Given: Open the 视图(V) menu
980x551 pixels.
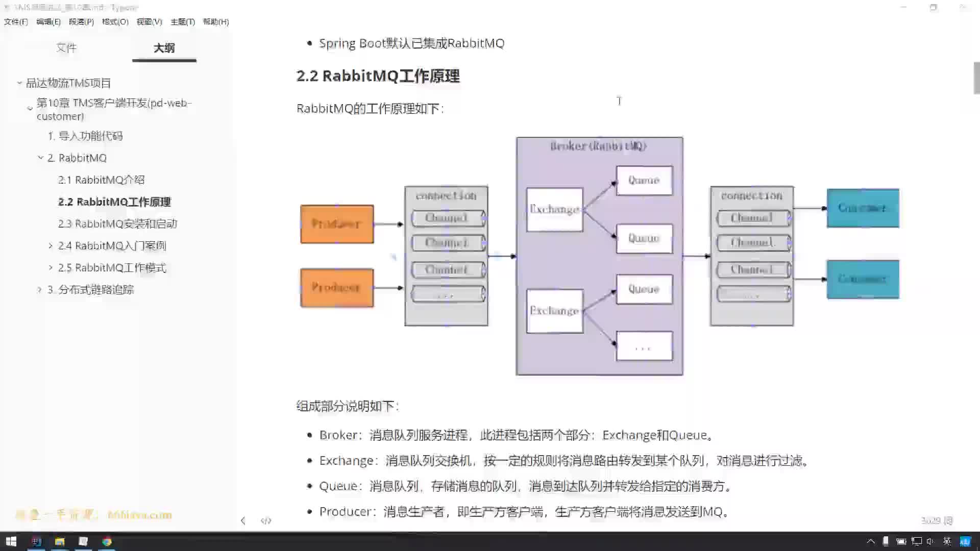Looking at the screenshot, I should (x=149, y=21).
